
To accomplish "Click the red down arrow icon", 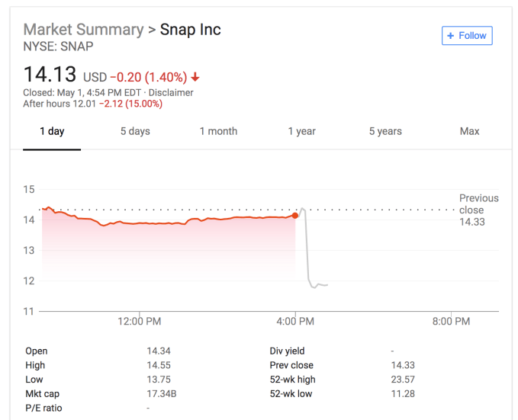I will coord(195,77).
